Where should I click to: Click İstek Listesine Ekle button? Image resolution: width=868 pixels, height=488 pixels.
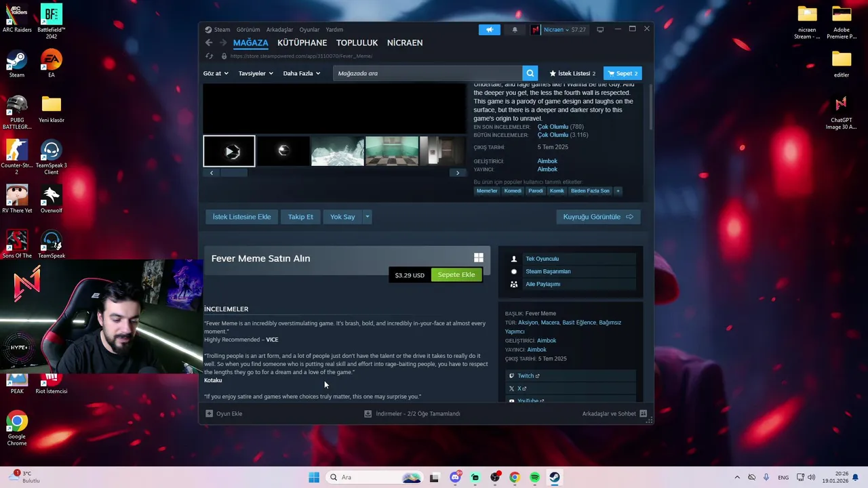(241, 217)
